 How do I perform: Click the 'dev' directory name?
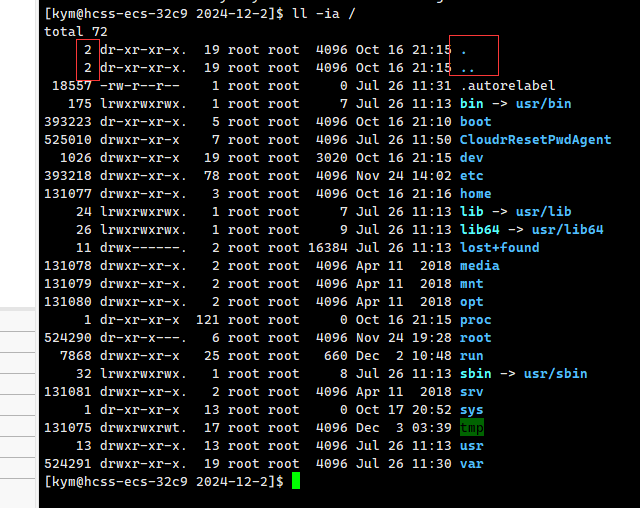471,158
